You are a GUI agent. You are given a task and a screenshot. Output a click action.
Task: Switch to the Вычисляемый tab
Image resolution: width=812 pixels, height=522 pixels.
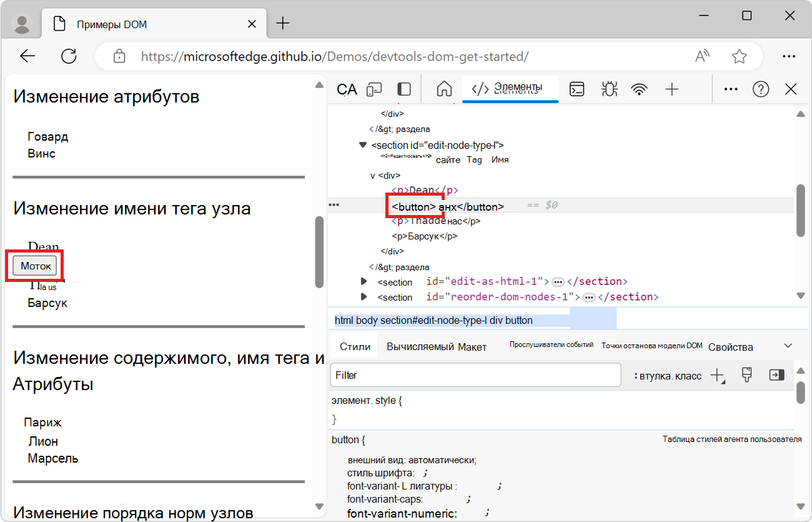(x=420, y=346)
